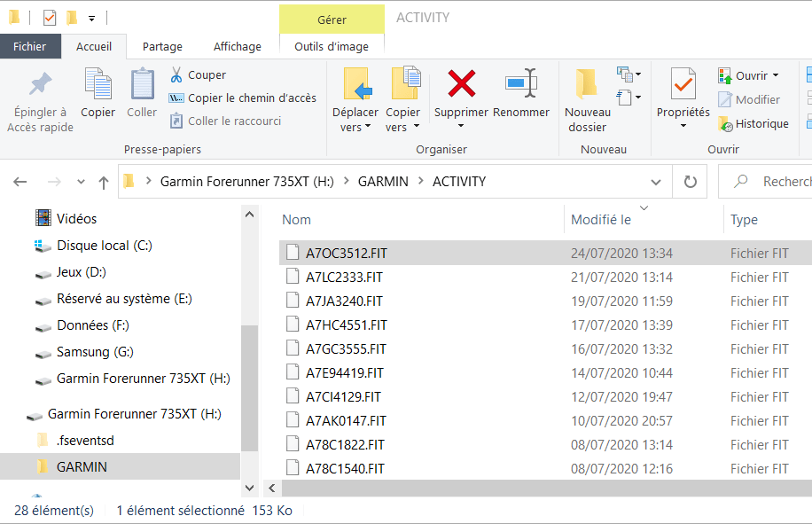Cut selection with Couper scissors
This screenshot has height=524, width=812.
(x=197, y=75)
